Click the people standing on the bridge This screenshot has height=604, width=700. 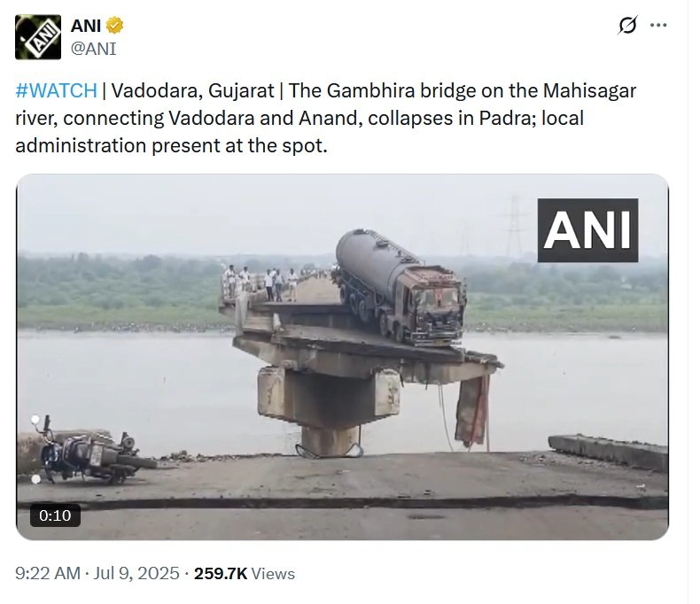point(261,282)
